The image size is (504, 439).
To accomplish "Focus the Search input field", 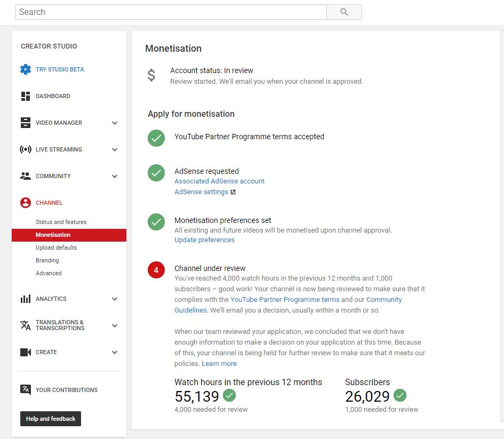I will pos(171,12).
